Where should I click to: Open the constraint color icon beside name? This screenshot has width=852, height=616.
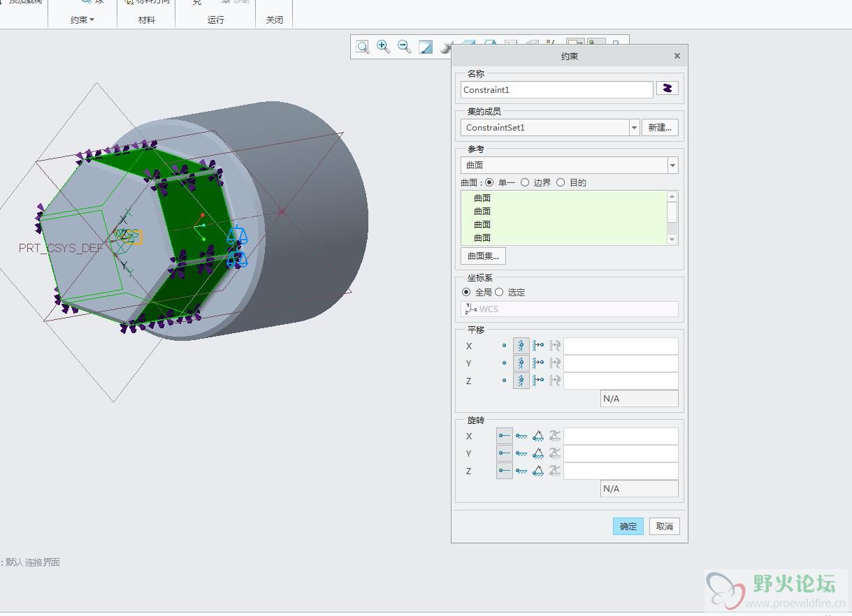coord(667,89)
